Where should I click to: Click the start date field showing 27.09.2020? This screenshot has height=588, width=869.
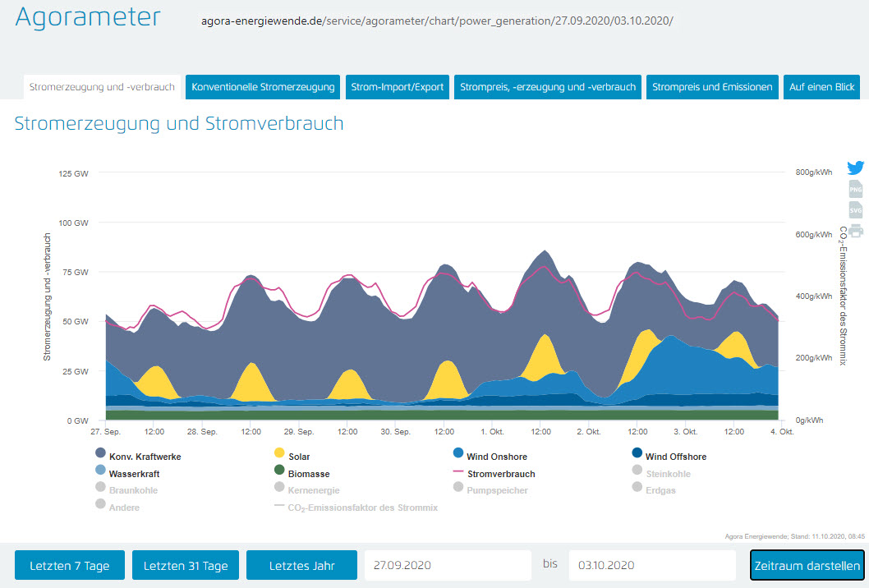(448, 566)
